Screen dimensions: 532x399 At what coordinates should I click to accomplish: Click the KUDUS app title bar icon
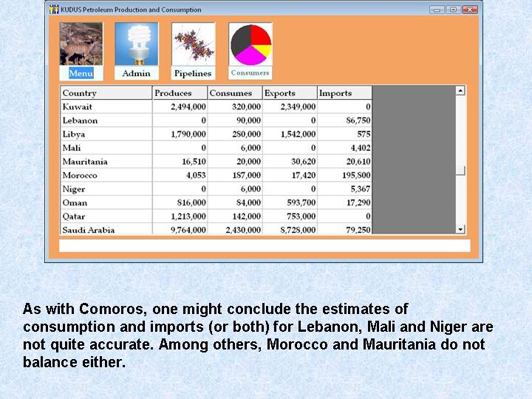pos(54,10)
